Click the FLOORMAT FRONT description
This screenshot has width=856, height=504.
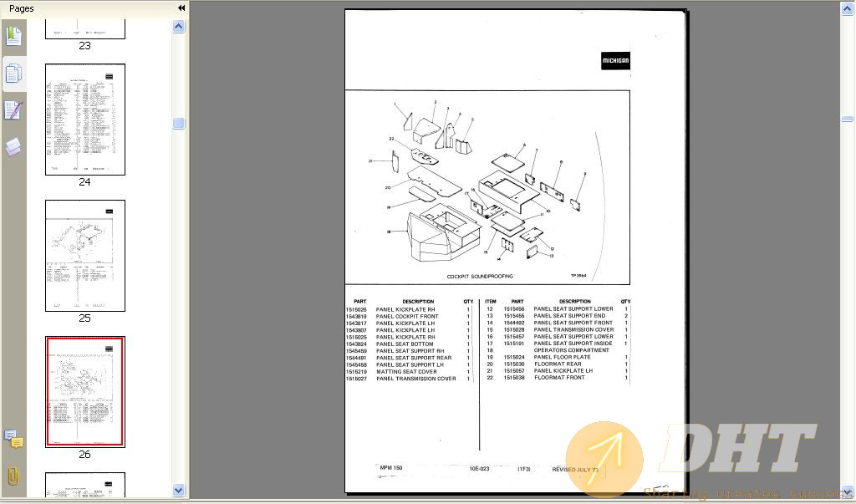coord(559,377)
